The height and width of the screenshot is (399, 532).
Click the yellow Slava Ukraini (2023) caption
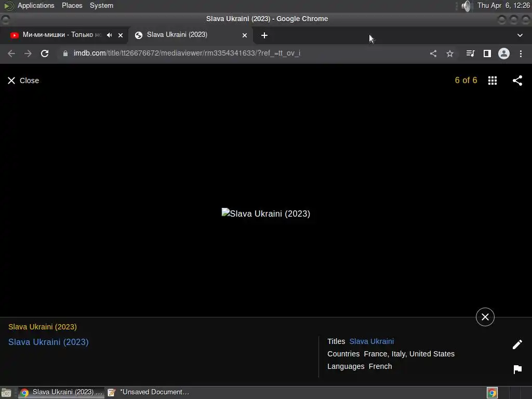[43, 327]
